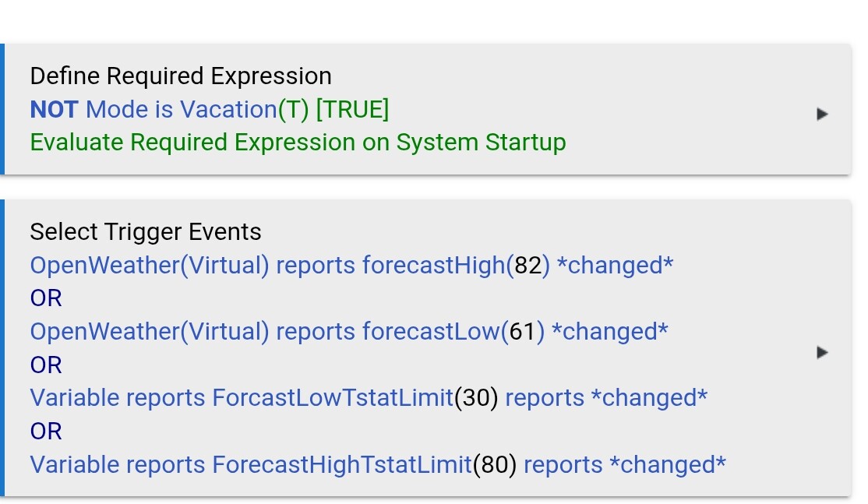Click the bold NOT operator
The width and height of the screenshot is (868, 504).
pos(54,110)
